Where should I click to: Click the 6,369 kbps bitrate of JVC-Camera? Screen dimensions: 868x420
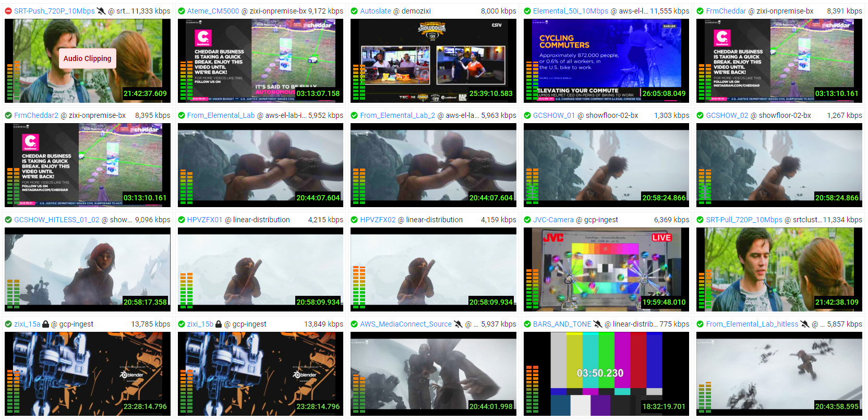coord(672,220)
